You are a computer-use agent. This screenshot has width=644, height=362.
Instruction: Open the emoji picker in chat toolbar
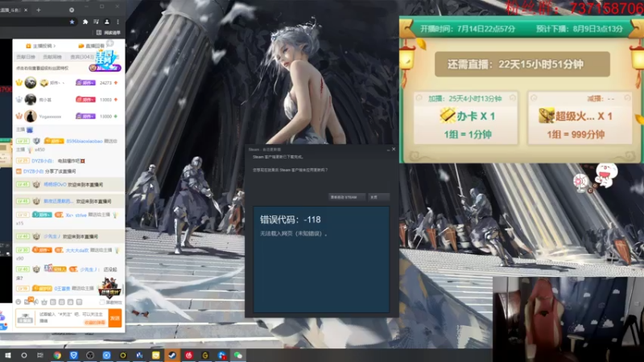[x=18, y=302]
